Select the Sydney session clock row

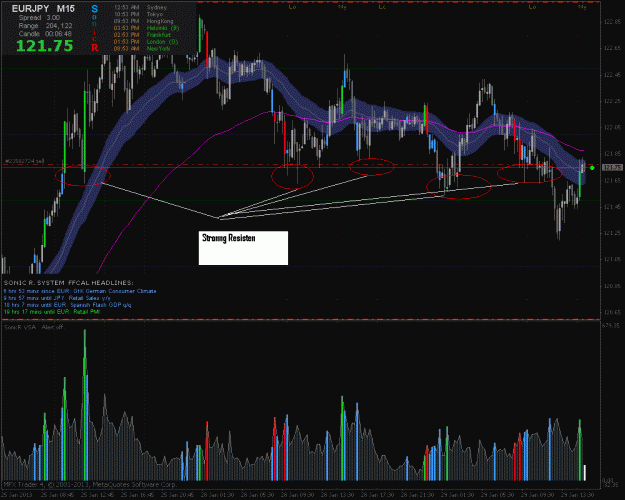pos(140,8)
